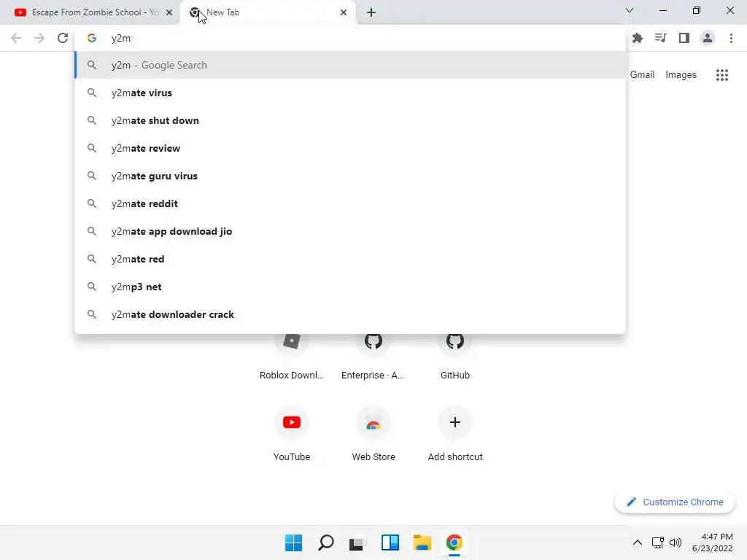This screenshot has height=560, width=747.
Task: Close the Escape From Zombie School tab
Action: [x=169, y=12]
